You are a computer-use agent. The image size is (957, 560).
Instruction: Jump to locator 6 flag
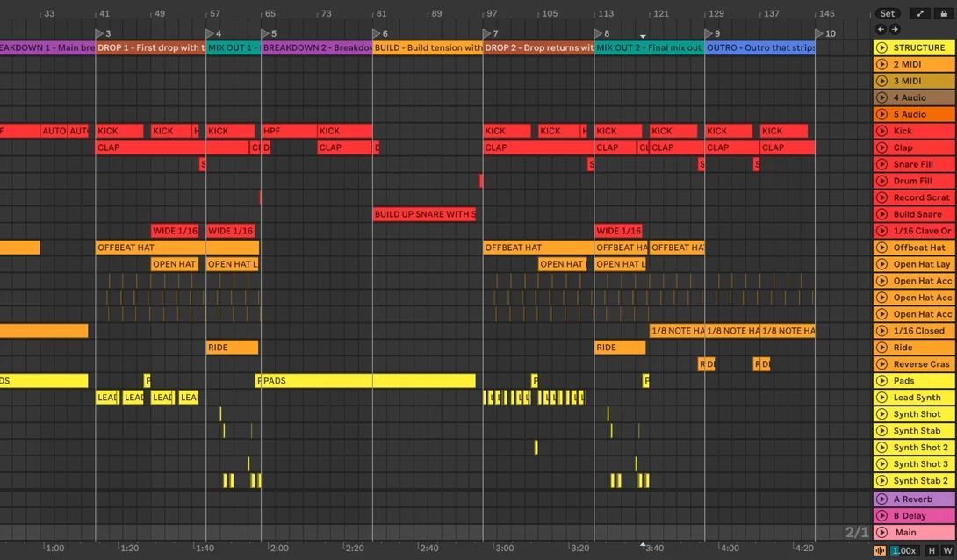click(377, 33)
